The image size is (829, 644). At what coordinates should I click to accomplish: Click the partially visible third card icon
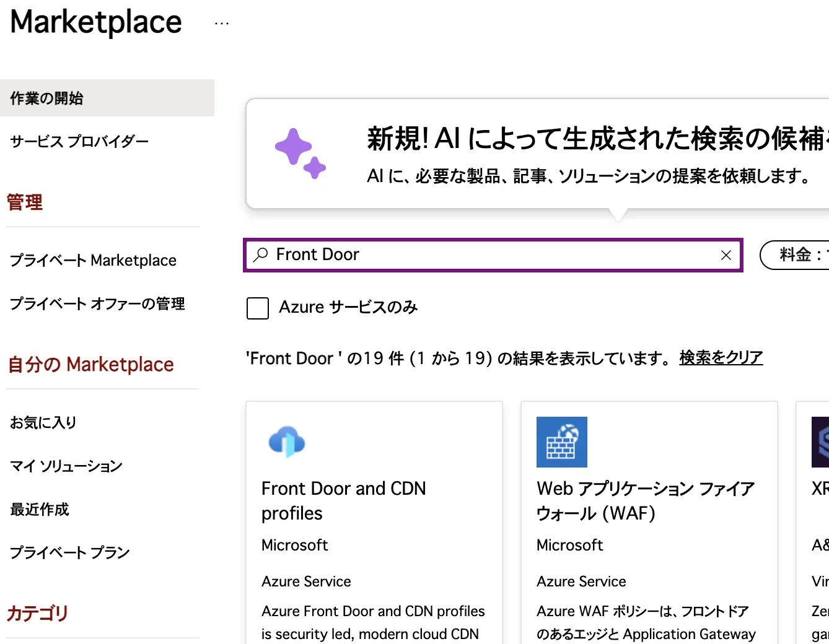pyautogui.click(x=820, y=442)
